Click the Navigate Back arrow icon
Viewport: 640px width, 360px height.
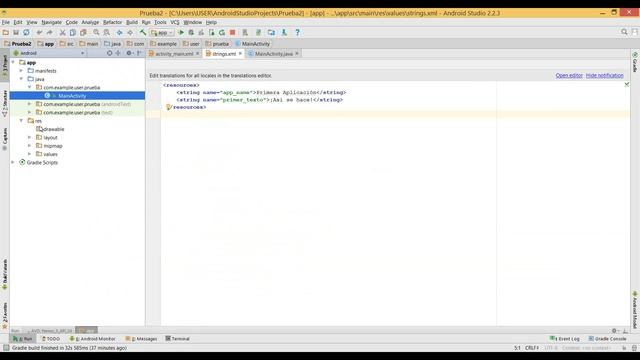click(x=120, y=32)
